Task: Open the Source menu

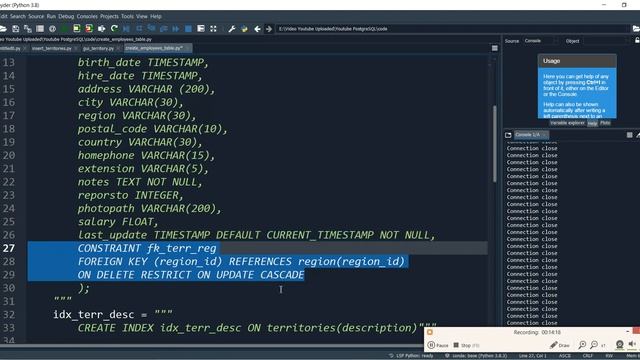Action: point(36,16)
